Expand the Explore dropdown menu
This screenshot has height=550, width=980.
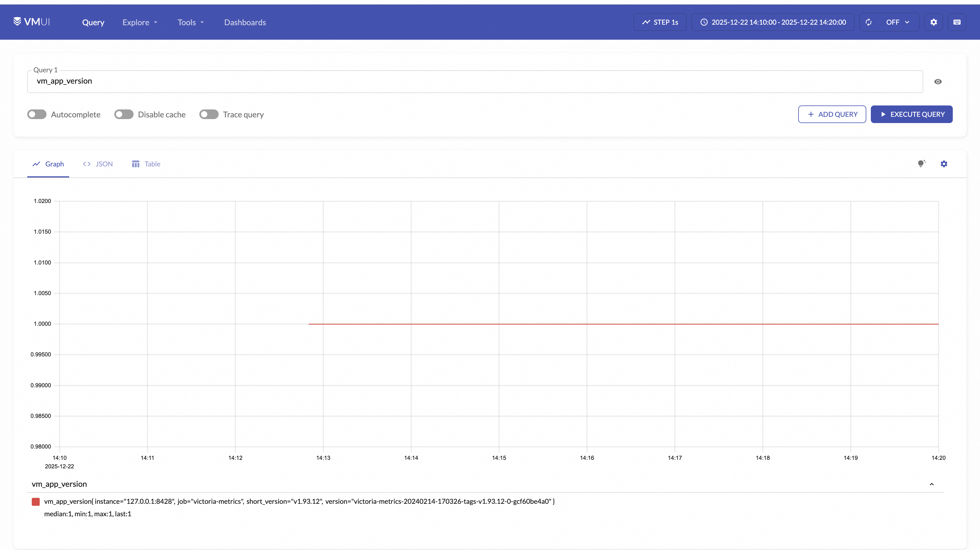(x=140, y=22)
